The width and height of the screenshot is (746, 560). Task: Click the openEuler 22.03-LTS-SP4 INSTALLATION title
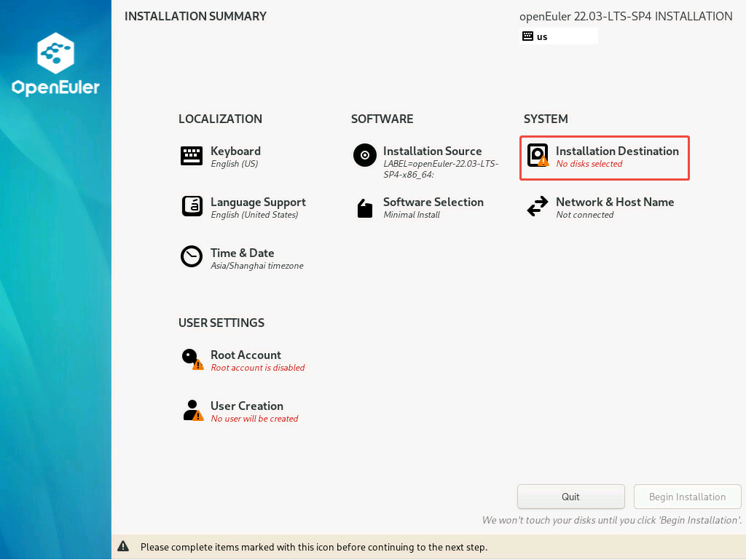(x=626, y=16)
